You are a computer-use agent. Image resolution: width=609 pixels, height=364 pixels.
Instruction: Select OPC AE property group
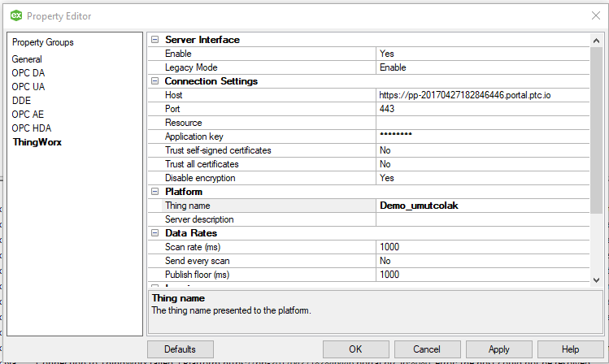click(28, 115)
